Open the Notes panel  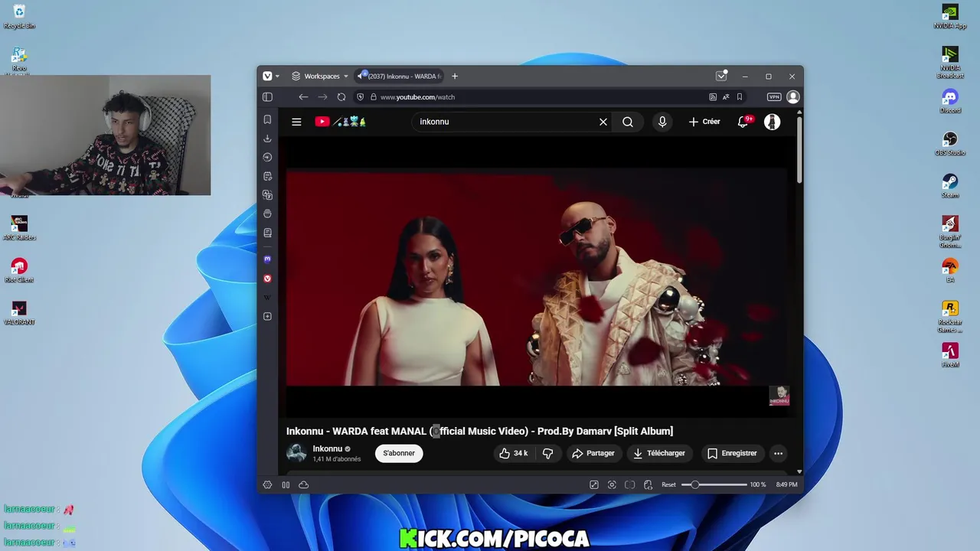point(267,176)
